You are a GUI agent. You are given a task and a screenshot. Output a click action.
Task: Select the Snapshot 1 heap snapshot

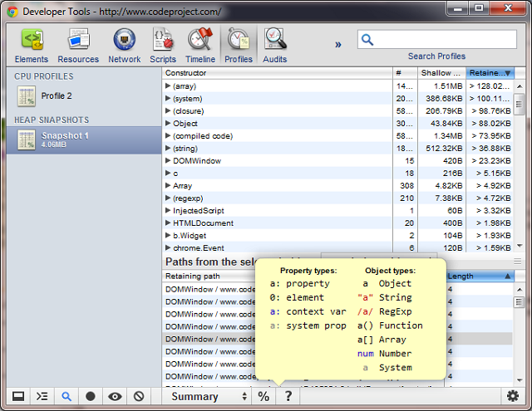click(84, 140)
